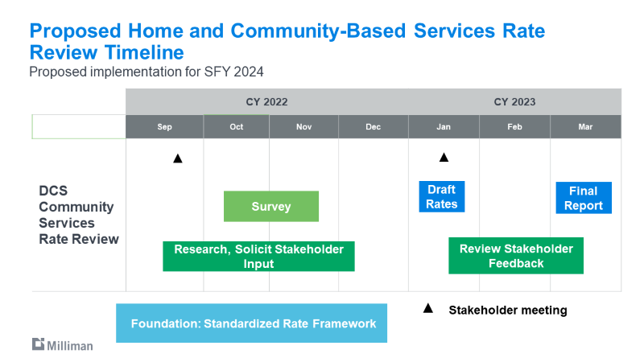Select the September stakeholder meeting triangle
The image size is (644, 362).
178,158
